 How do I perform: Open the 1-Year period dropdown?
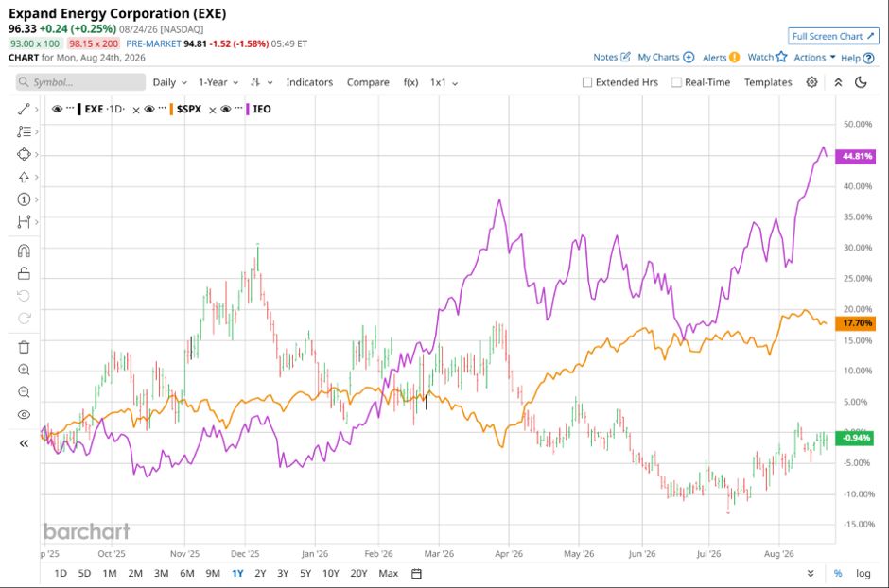[218, 82]
